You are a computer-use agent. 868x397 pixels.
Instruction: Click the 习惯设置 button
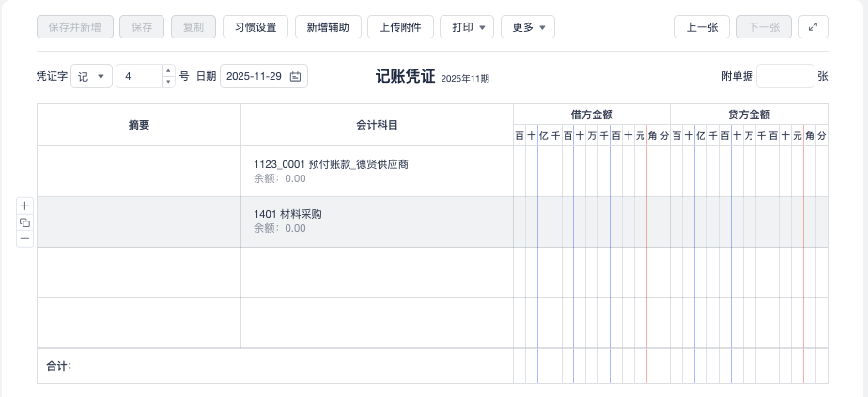pyautogui.click(x=256, y=27)
